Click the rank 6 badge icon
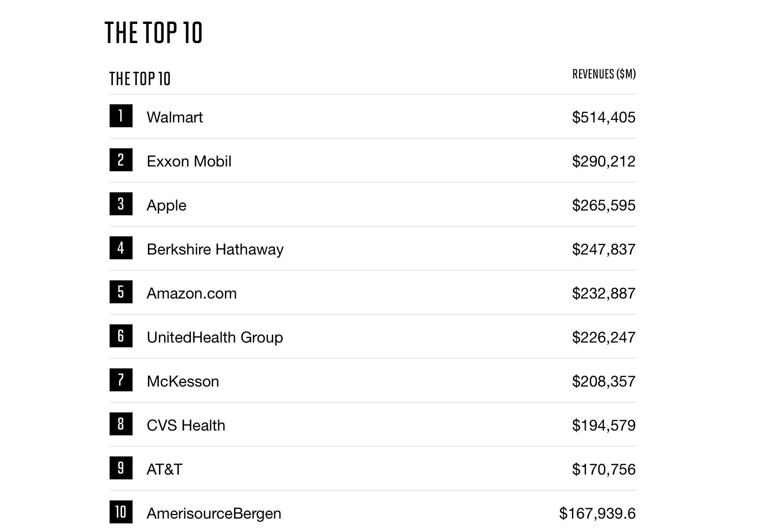This screenshot has width=760, height=532. pyautogui.click(x=121, y=336)
